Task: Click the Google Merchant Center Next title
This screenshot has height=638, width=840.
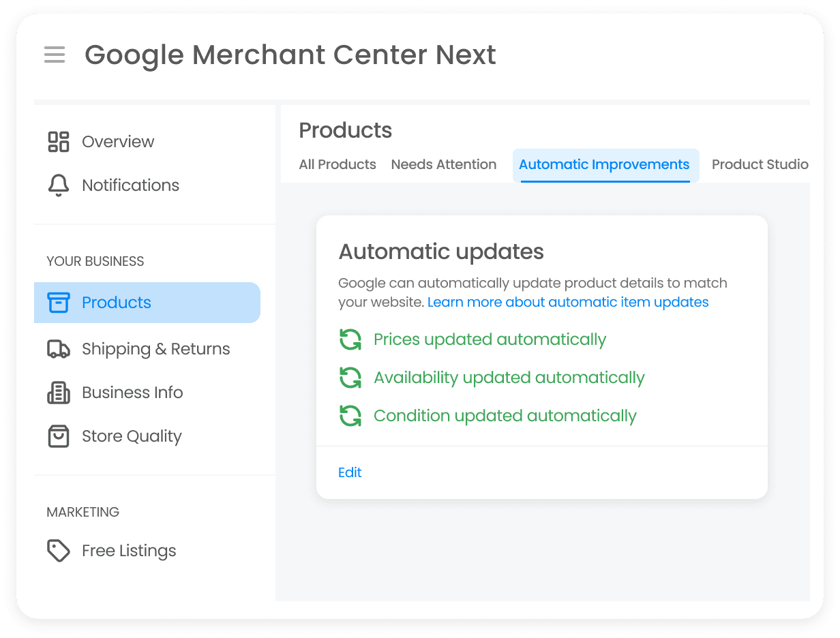Action: [290, 55]
